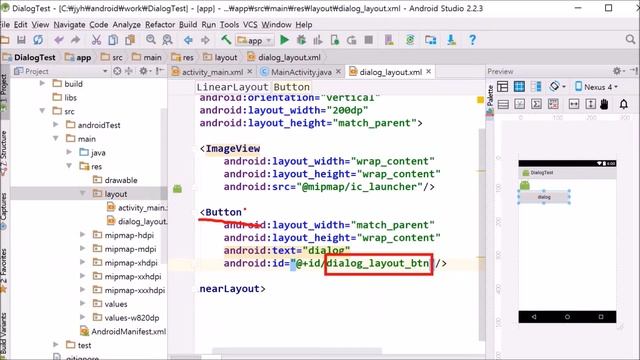Expand the java folder
640x360 pixels.
69,152
